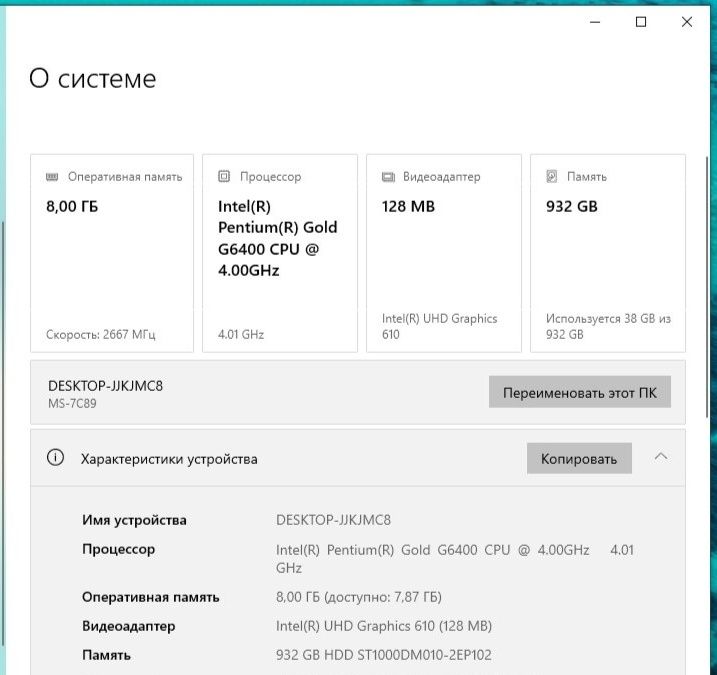Click DESKTOP-JJKJMC8 value in device specs

(333, 520)
